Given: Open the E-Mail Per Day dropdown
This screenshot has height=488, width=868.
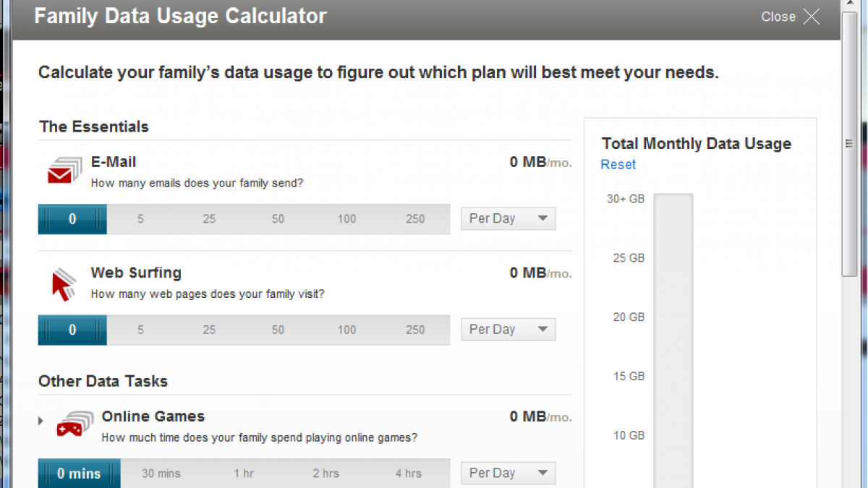Looking at the screenshot, I should (508, 218).
